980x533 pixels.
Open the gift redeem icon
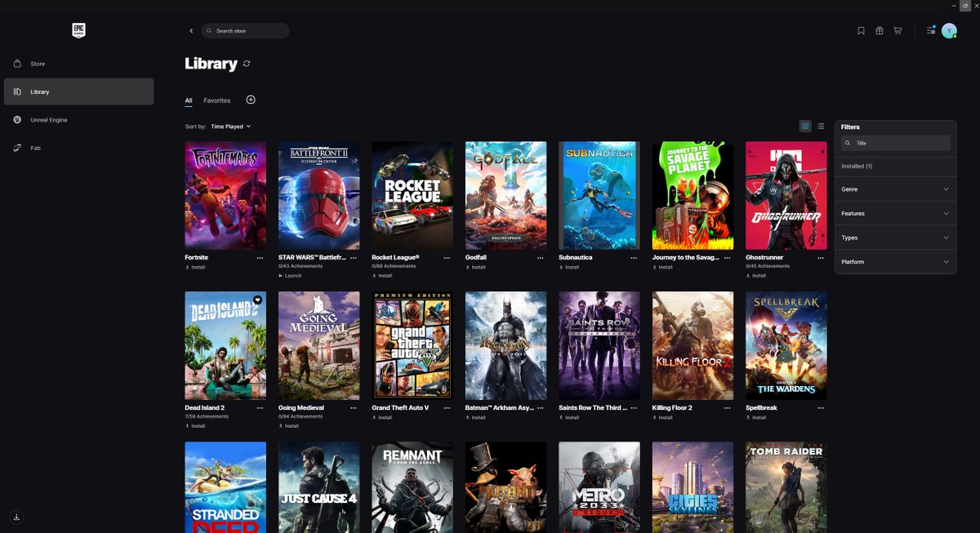click(880, 31)
